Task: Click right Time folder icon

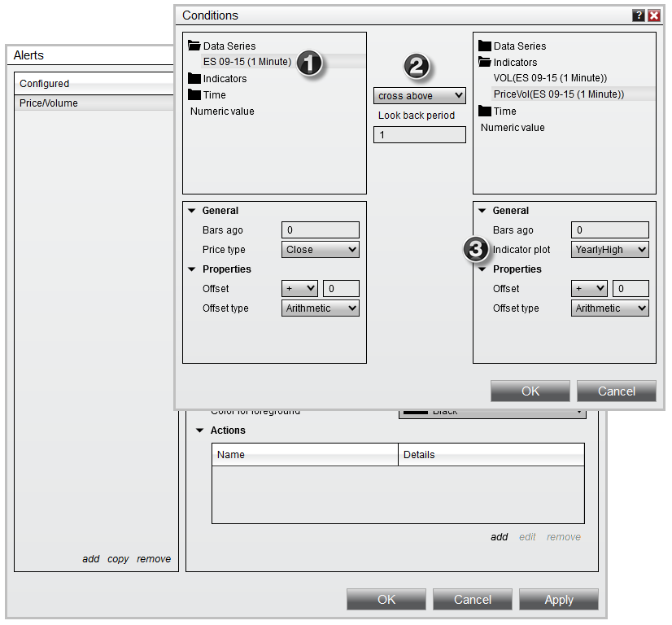Action: (485, 111)
